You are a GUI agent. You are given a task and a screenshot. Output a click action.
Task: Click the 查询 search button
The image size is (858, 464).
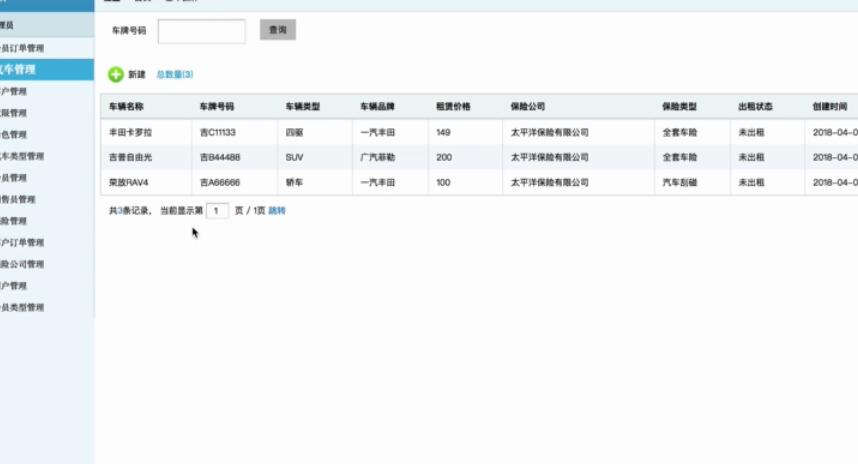(278, 30)
